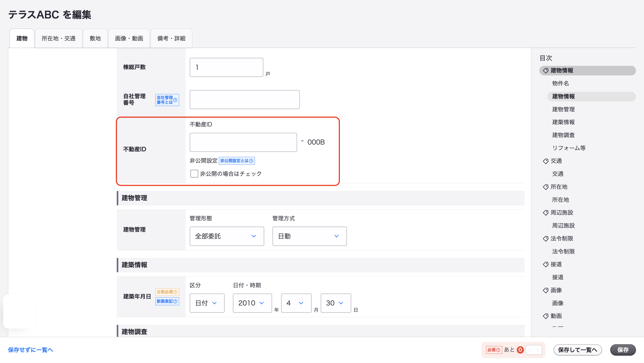Click the 自社管理番号 input field
This screenshot has width=644, height=363.
(x=244, y=100)
